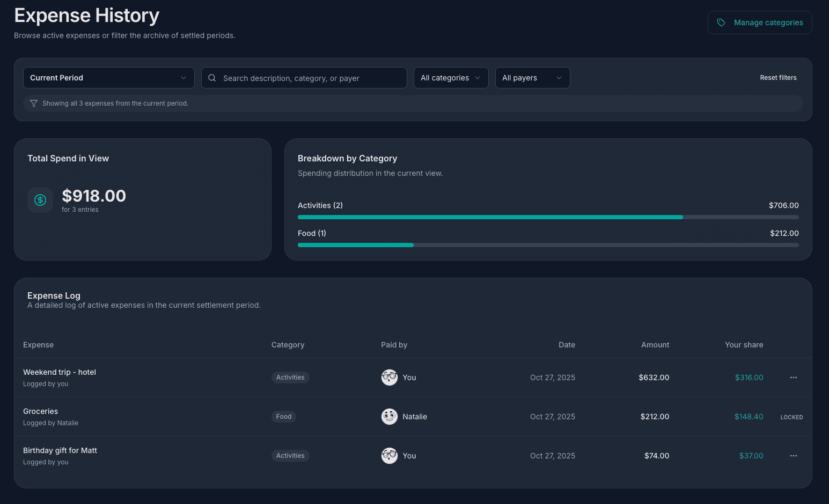This screenshot has height=504, width=829.
Task: Toggle the Activities badge on Weekend trip row
Action: 290,377
